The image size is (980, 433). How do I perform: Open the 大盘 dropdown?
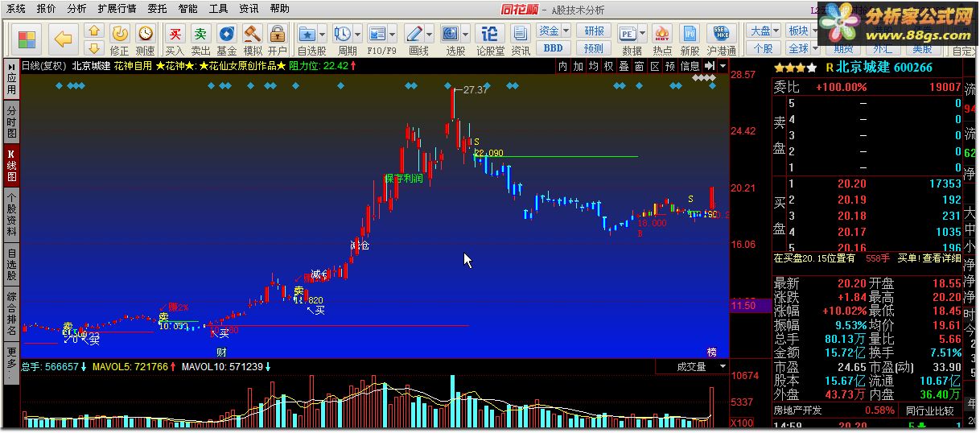764,31
